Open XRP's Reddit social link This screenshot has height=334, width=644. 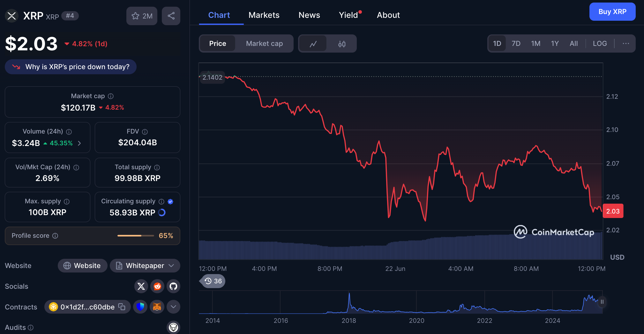157,286
